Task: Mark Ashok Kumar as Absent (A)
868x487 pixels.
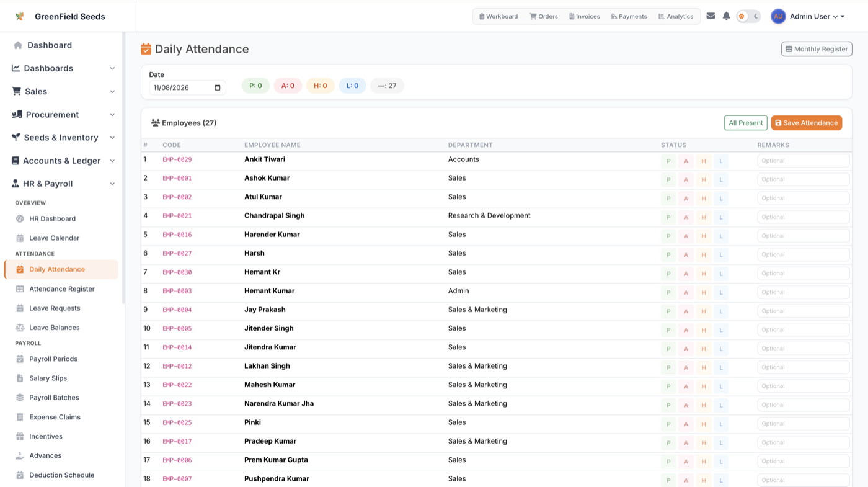Action: (x=686, y=179)
